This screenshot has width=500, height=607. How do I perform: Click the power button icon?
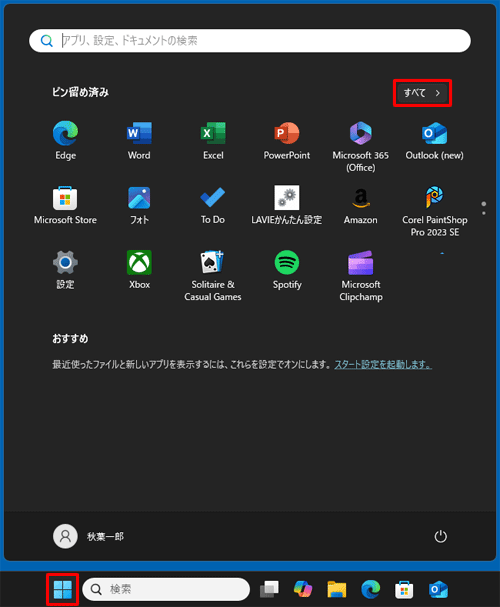pos(440,537)
